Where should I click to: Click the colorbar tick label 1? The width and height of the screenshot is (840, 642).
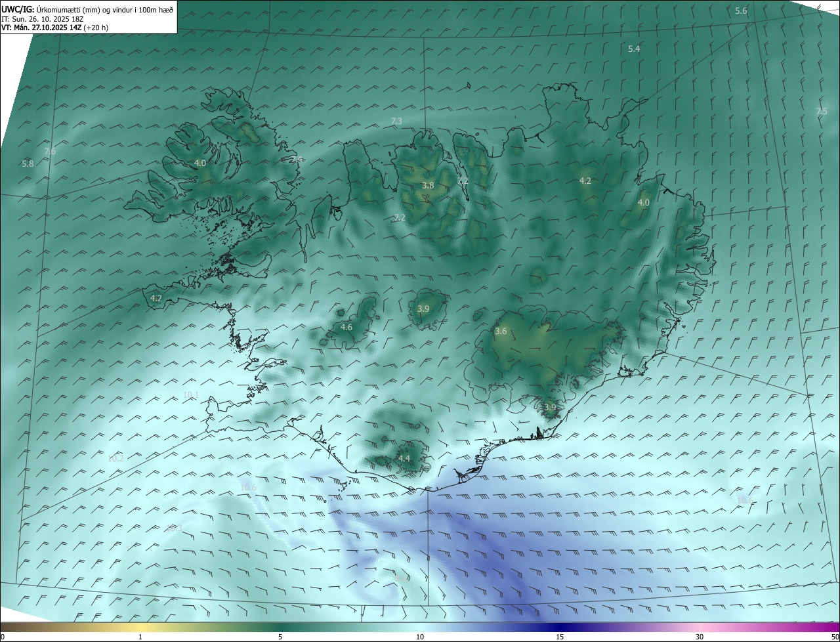140,637
